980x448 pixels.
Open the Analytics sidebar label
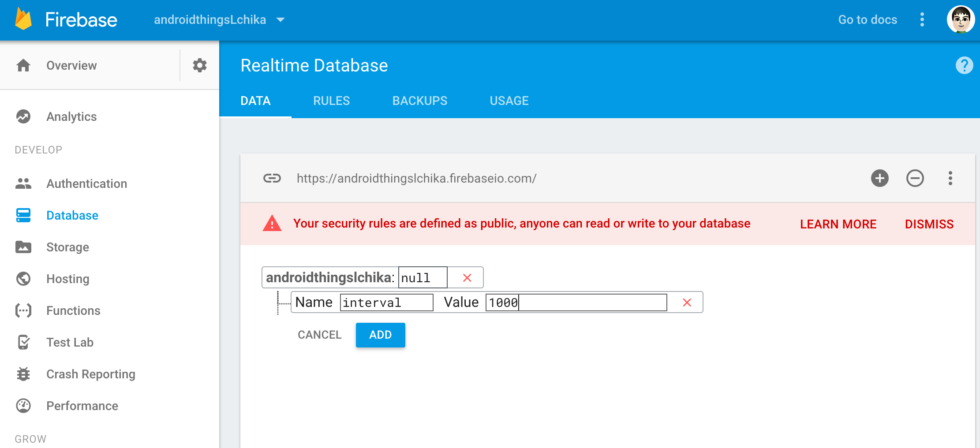point(71,116)
